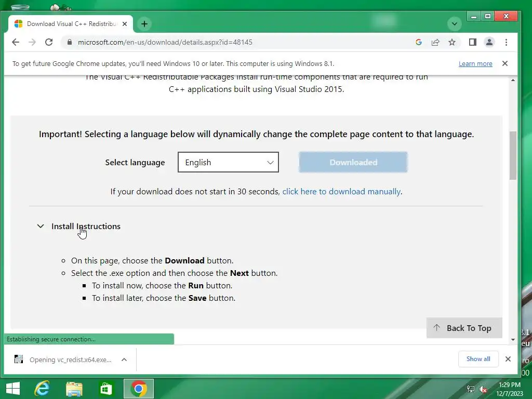This screenshot has width=532, height=399.
Task: Close the Download Visual C++ tab
Action: pos(125,24)
